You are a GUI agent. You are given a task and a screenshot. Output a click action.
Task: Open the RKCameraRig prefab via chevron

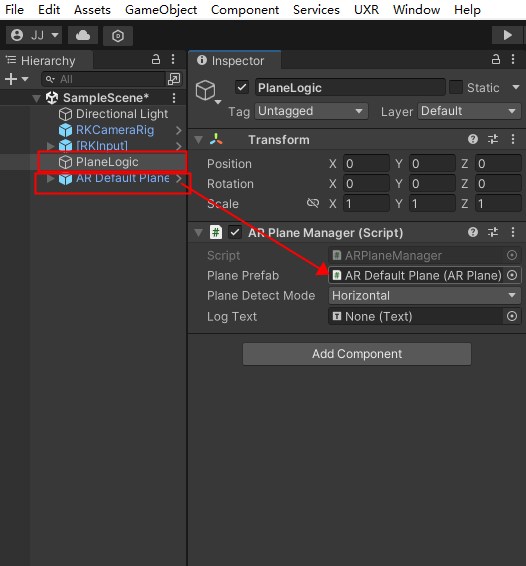pyautogui.click(x=179, y=130)
